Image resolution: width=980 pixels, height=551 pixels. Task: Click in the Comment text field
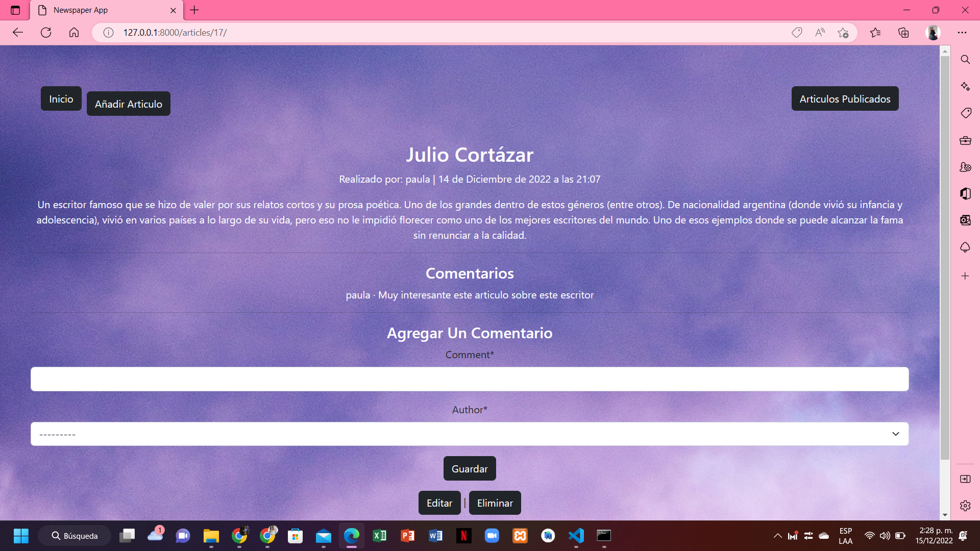[x=469, y=379]
